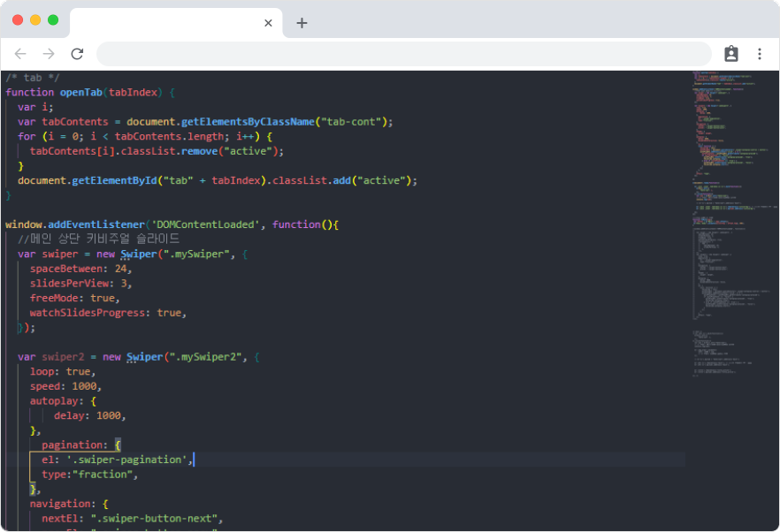This screenshot has width=780, height=532.
Task: Click the addEventListener method text
Action: (96, 224)
